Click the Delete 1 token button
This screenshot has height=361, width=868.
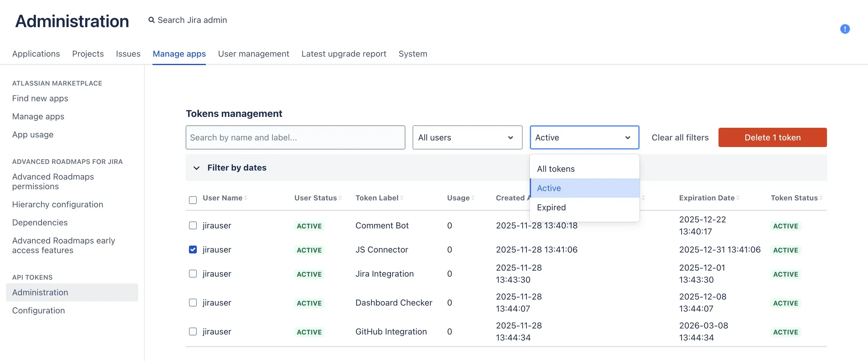772,137
